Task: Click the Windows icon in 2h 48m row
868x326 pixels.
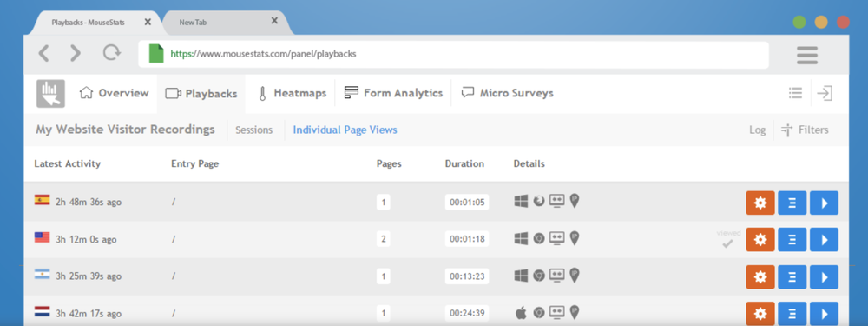Action: click(521, 202)
